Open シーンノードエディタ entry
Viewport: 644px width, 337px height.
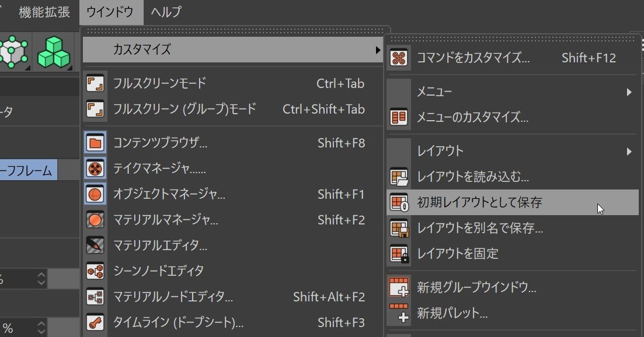coord(232,271)
